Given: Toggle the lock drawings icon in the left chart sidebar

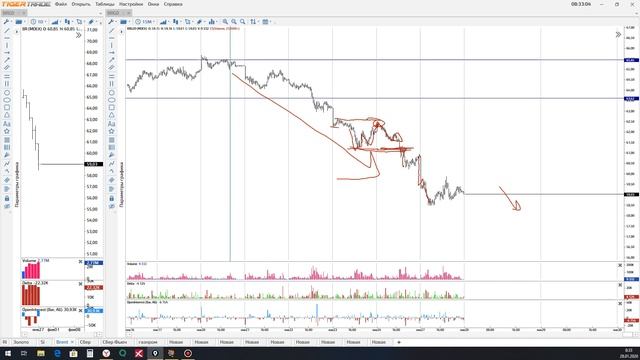Looking at the screenshot, I should [x=7, y=198].
